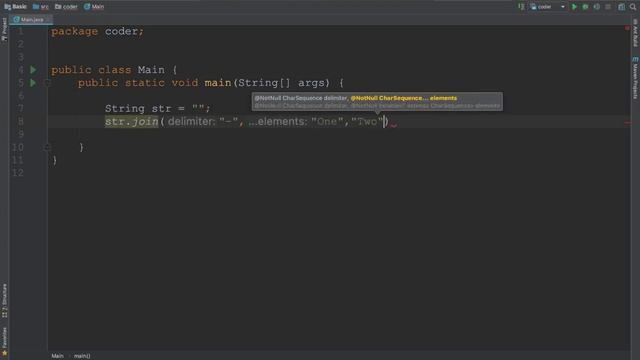This screenshot has height=360, width=640.
Task: Close the Main.java tab
Action: point(49,19)
